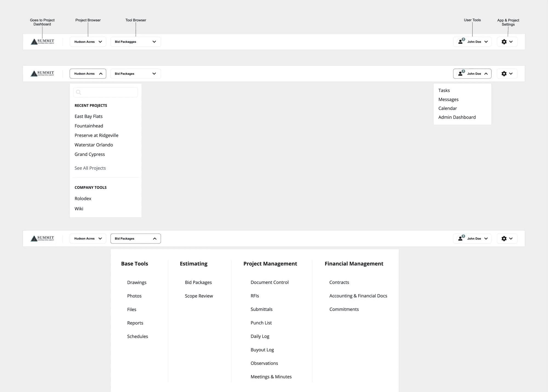Choose Preserve at Ridgeville recent project
This screenshot has height=392, width=548.
(96, 135)
